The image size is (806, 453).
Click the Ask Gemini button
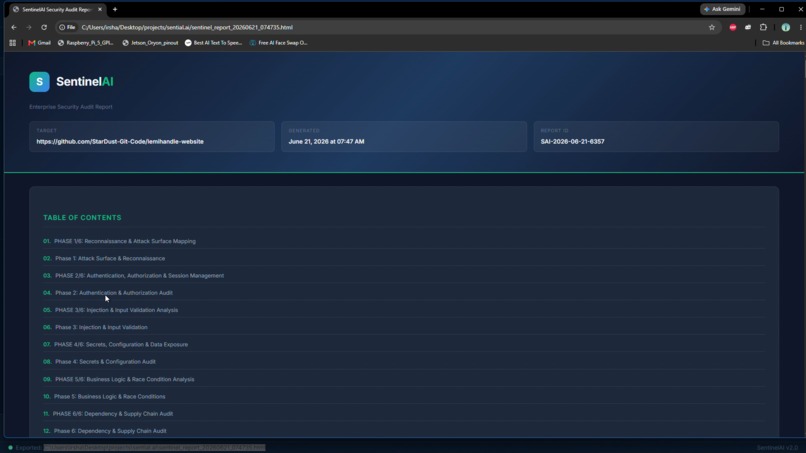click(x=722, y=9)
